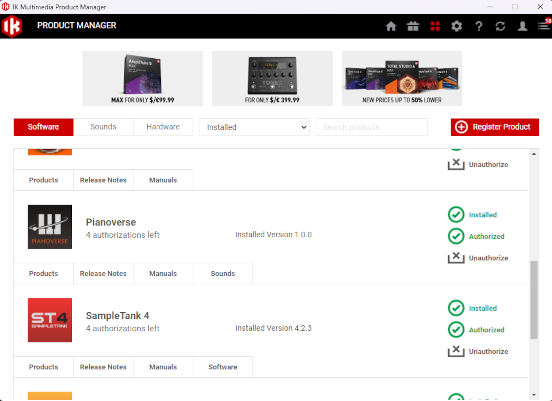Open notifications list icon with badge
Image resolution: width=552 pixels, height=401 pixels.
(544, 25)
